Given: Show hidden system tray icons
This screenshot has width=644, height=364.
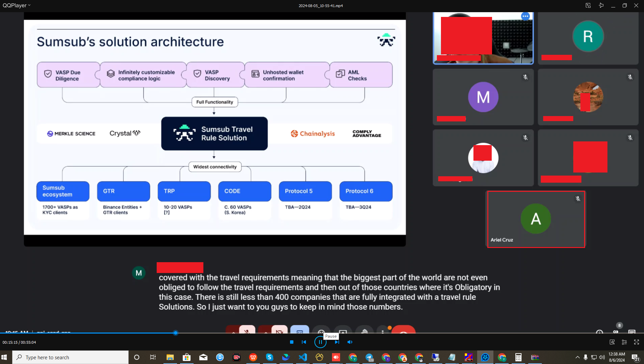Looking at the screenshot, I should pyautogui.click(x=577, y=357).
